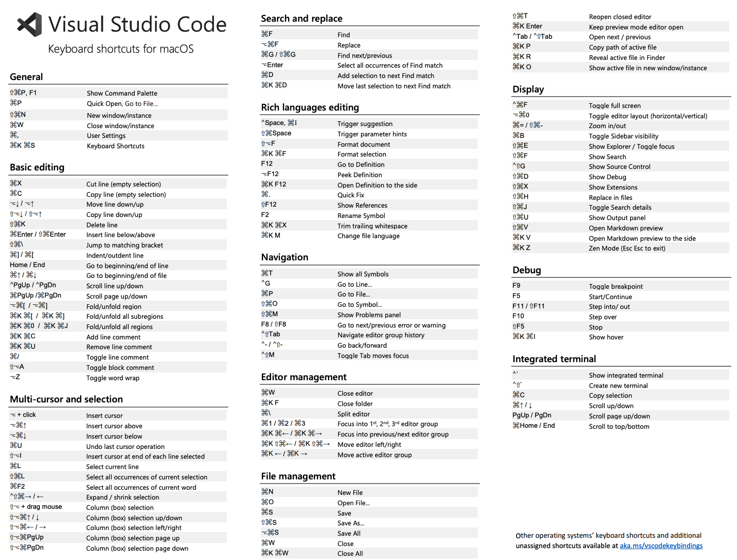Click 'Rename Symbol' text
This screenshot has height=560, width=737.
coord(362,216)
